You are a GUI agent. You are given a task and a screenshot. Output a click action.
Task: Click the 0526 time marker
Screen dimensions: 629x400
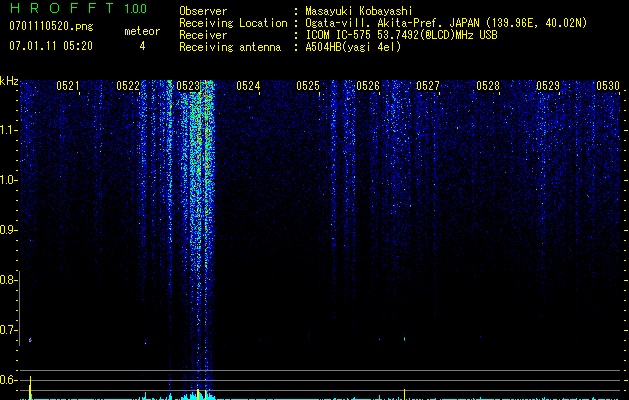(368, 86)
